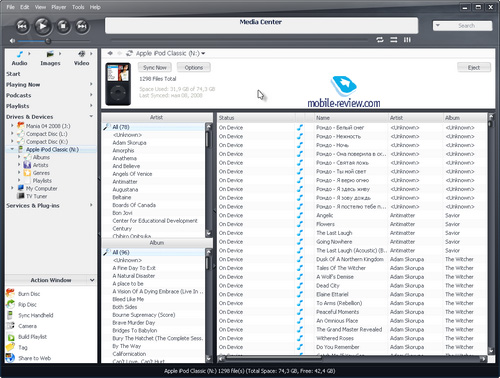The height and width of the screenshot is (378, 500).
Task: Expand the Services & Plug-ins arrow
Action: tap(91, 205)
